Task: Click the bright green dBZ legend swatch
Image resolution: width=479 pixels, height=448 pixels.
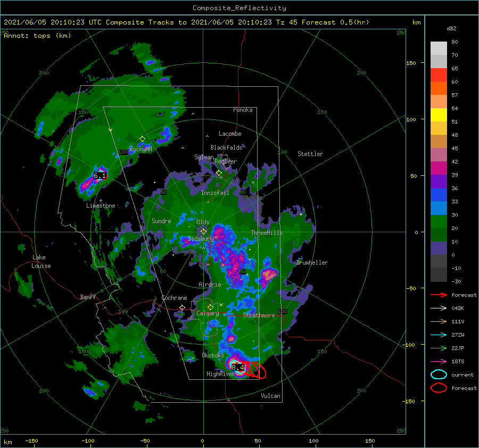Action: [439, 221]
